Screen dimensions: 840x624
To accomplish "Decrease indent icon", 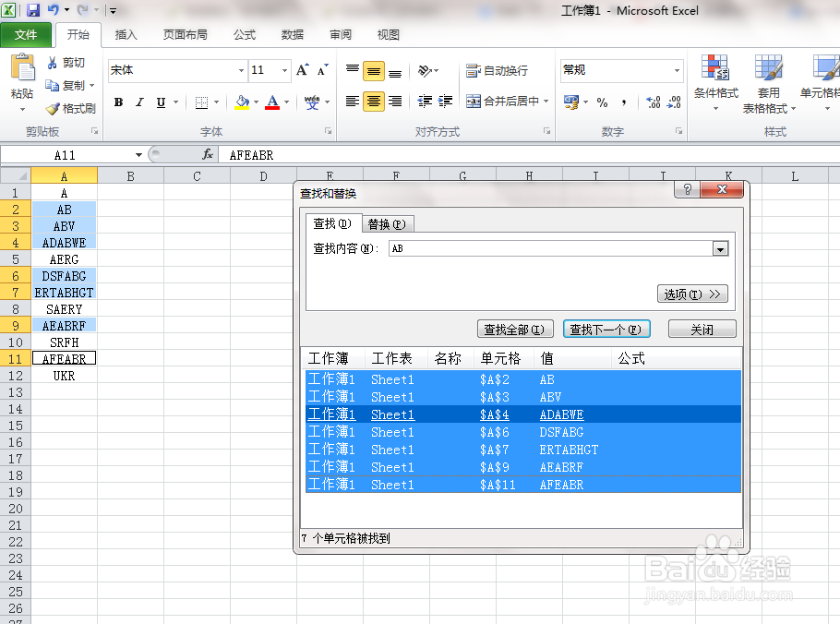I will tap(425, 101).
